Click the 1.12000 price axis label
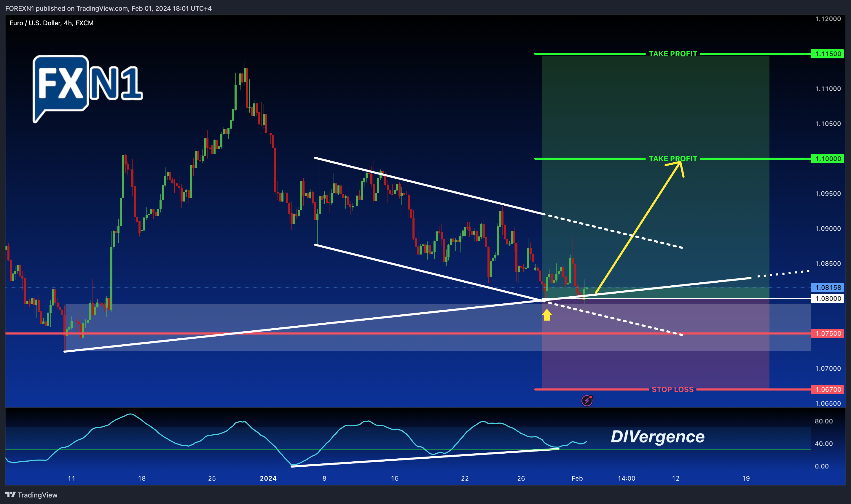This screenshot has width=851, height=504. (x=828, y=19)
